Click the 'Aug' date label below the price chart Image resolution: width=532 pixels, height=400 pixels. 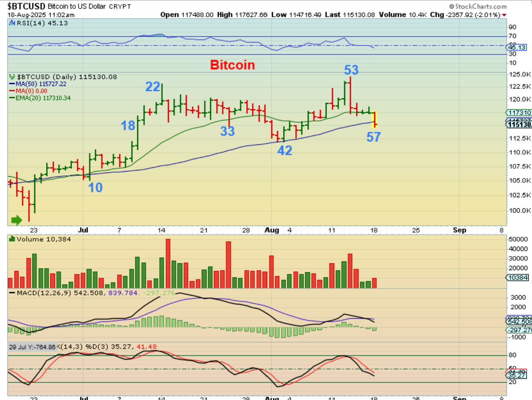[x=272, y=230]
